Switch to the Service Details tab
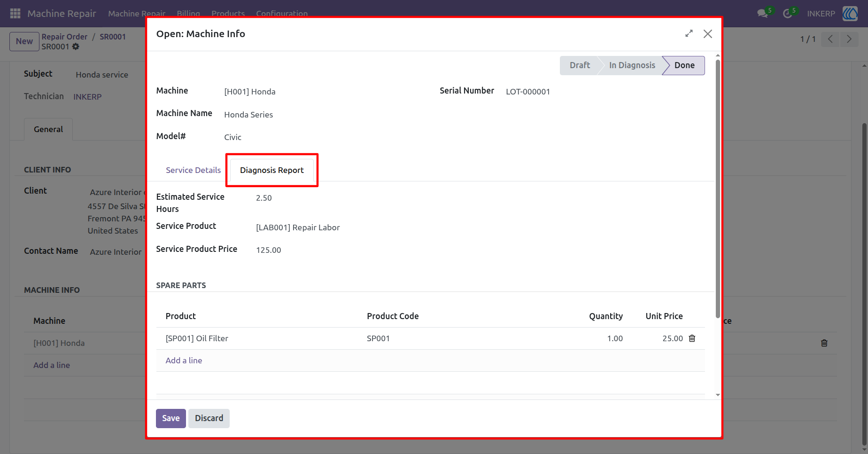This screenshot has height=454, width=868. pyautogui.click(x=193, y=170)
